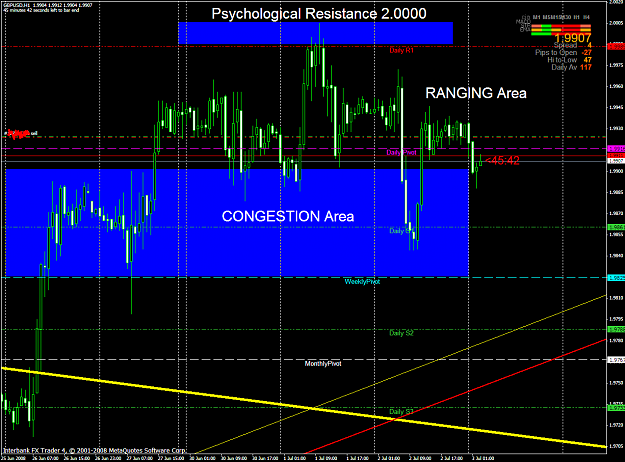This screenshot has height=462, width=625.
Task: Click the red Daily R1 price tag on axis
Action: point(615,47)
